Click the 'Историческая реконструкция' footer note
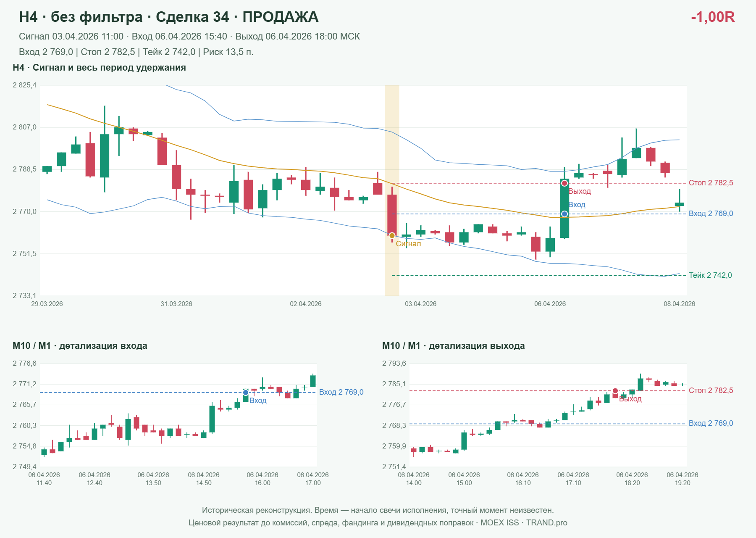 378,510
